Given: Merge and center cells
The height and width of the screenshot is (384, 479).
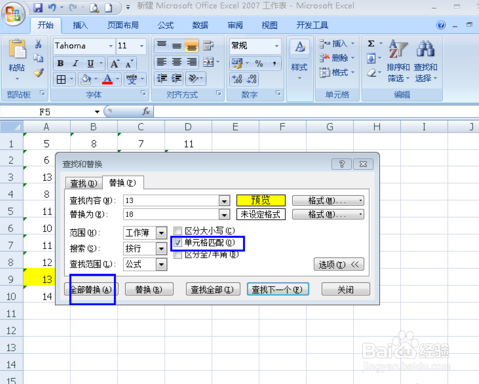Looking at the screenshot, I should (209, 62).
